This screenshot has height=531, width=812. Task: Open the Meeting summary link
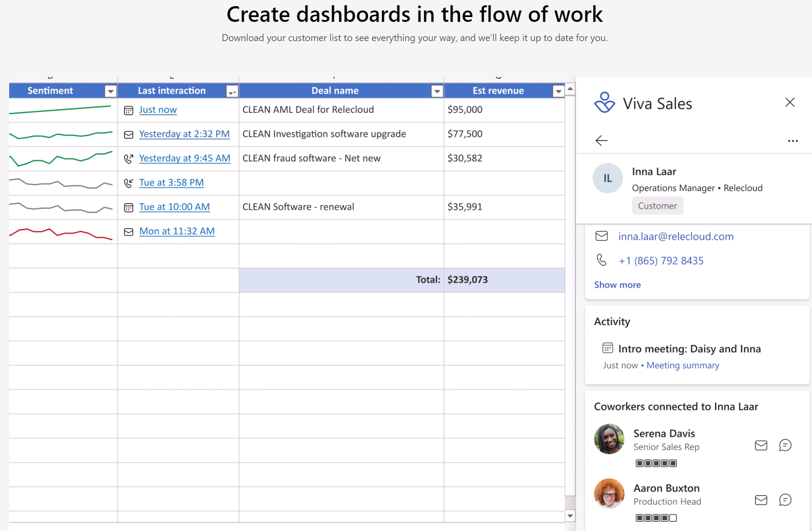[x=682, y=365]
